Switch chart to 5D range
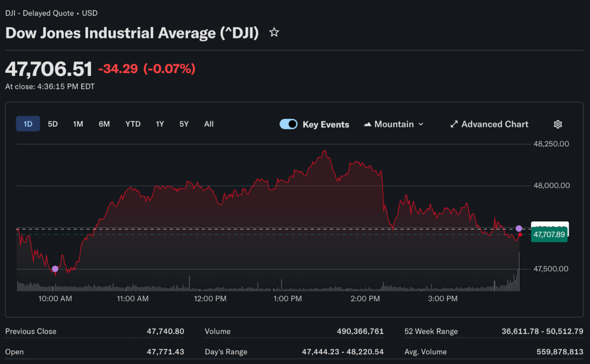 pyautogui.click(x=52, y=124)
